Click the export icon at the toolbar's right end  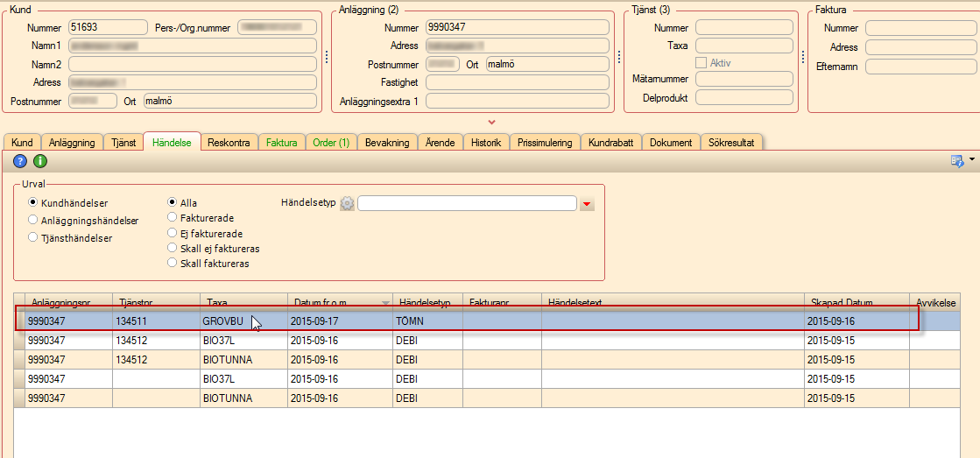(x=957, y=160)
